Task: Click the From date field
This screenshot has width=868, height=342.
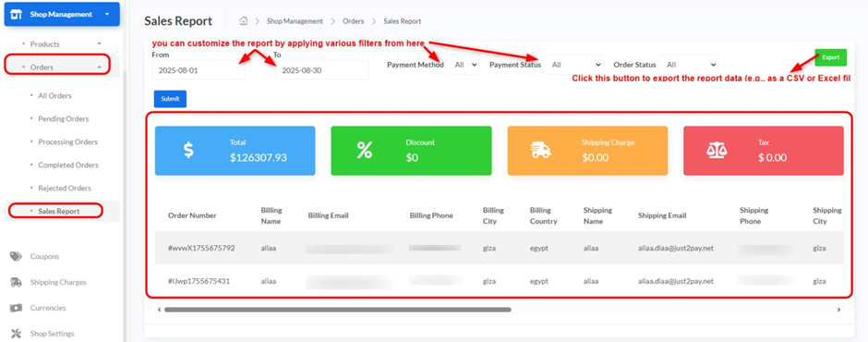Action: (199, 70)
